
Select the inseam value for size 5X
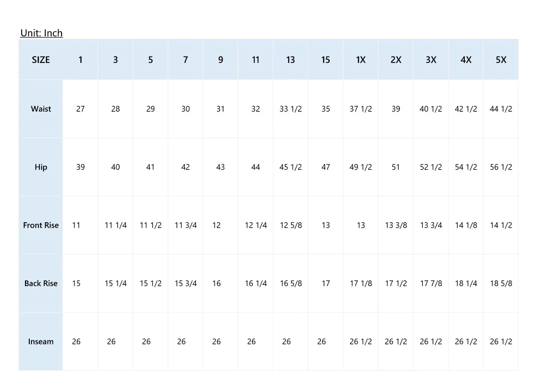coord(501,342)
